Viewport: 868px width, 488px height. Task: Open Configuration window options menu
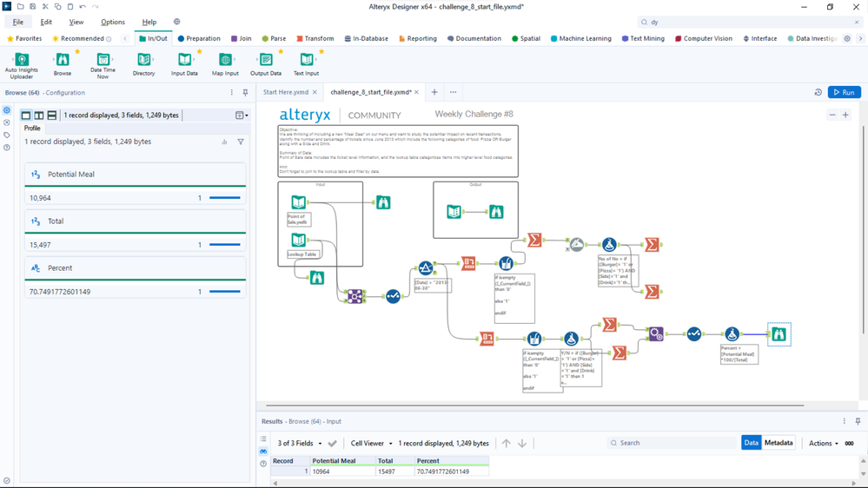click(x=232, y=92)
